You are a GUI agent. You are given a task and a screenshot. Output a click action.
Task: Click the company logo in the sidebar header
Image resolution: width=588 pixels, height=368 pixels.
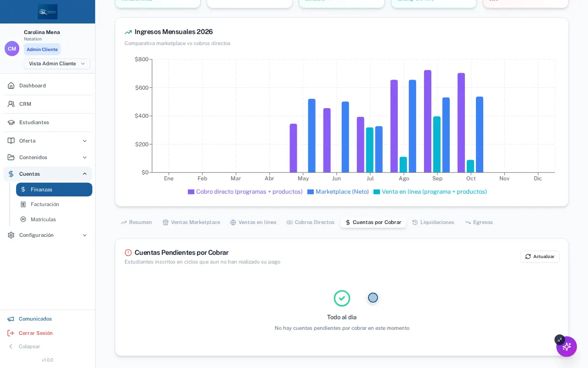(48, 12)
